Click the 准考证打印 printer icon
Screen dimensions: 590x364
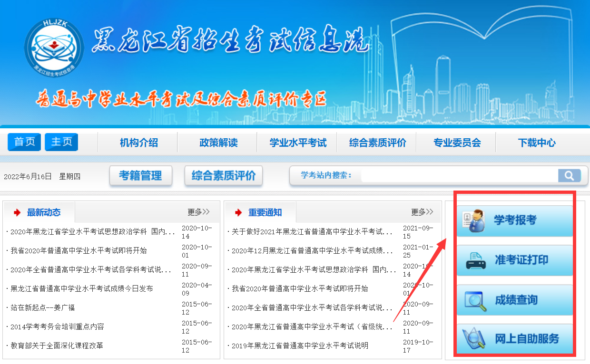[475, 260]
